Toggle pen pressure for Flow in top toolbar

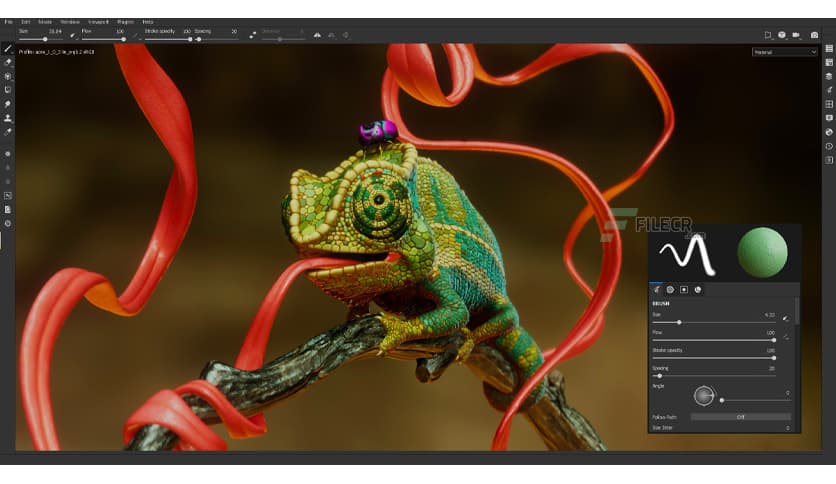pos(135,35)
